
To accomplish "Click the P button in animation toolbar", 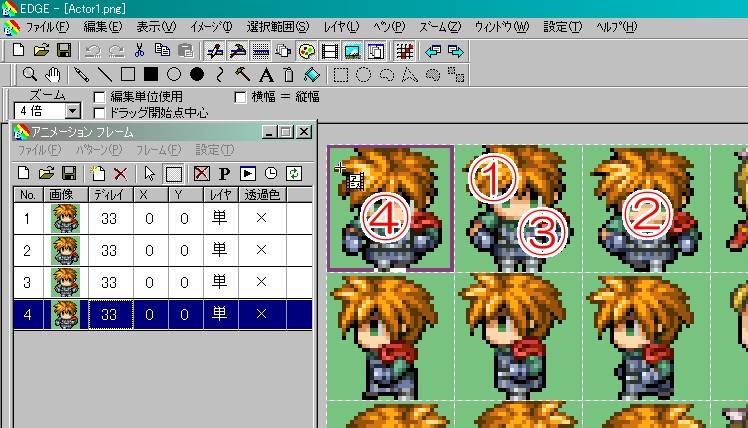I will coord(224,173).
